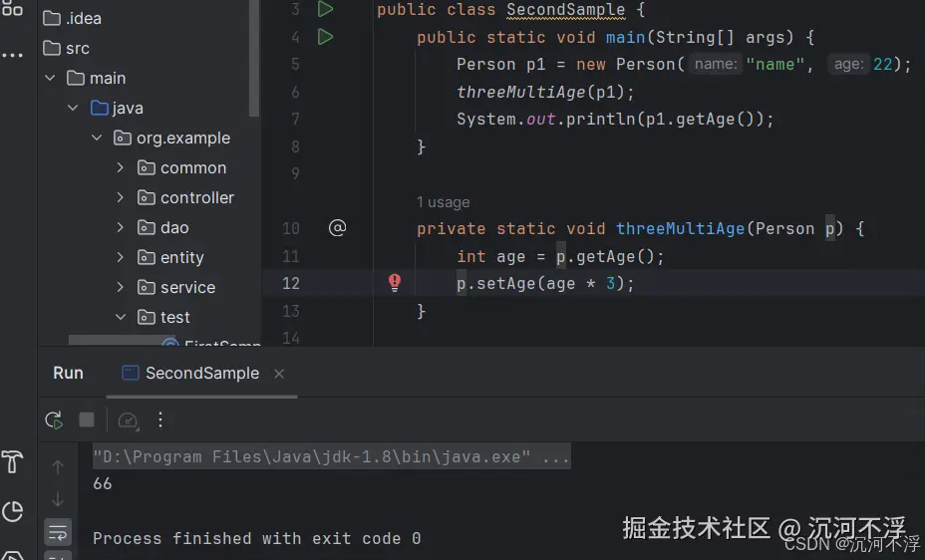Click the @ gutter icon on line 10
This screenshot has width=925, height=560.
(x=338, y=228)
